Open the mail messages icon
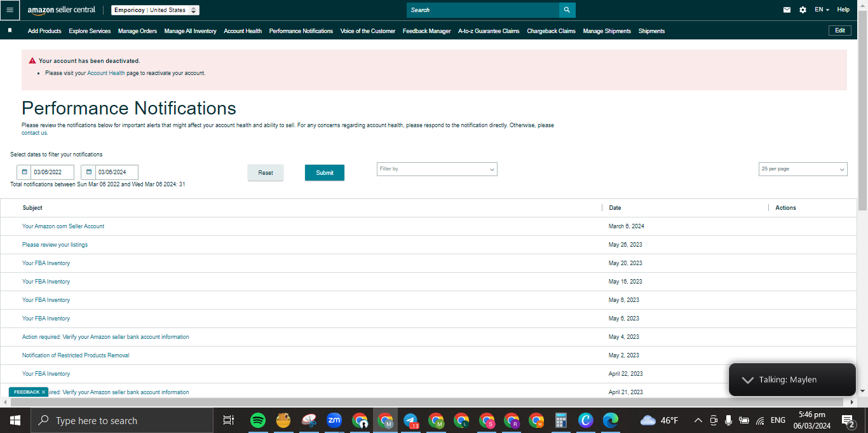Image resolution: width=868 pixels, height=433 pixels. pyautogui.click(x=787, y=10)
